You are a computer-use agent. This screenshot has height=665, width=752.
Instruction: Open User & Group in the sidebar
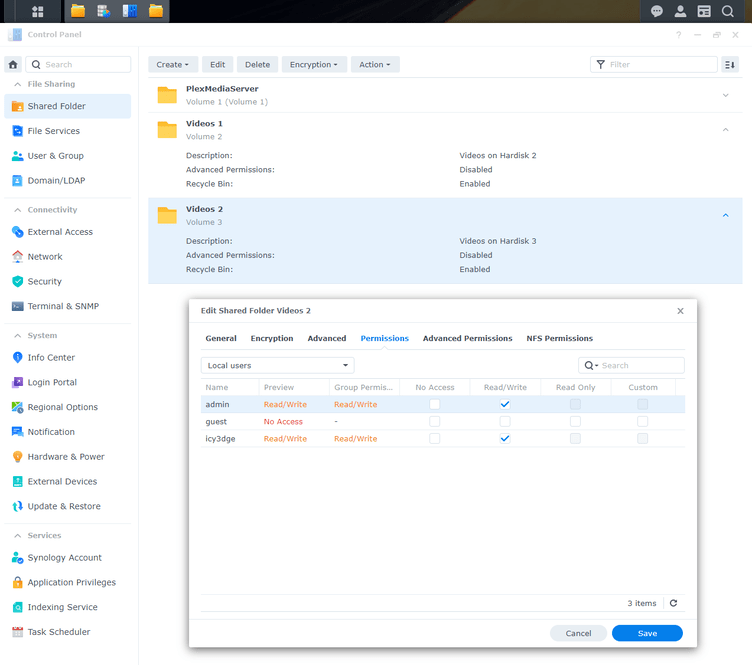tap(68, 156)
